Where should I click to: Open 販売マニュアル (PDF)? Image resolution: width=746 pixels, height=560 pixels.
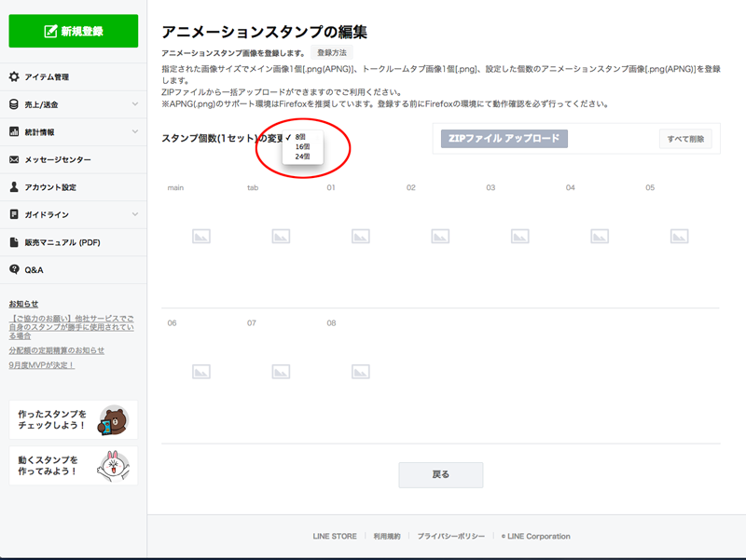click(x=62, y=242)
